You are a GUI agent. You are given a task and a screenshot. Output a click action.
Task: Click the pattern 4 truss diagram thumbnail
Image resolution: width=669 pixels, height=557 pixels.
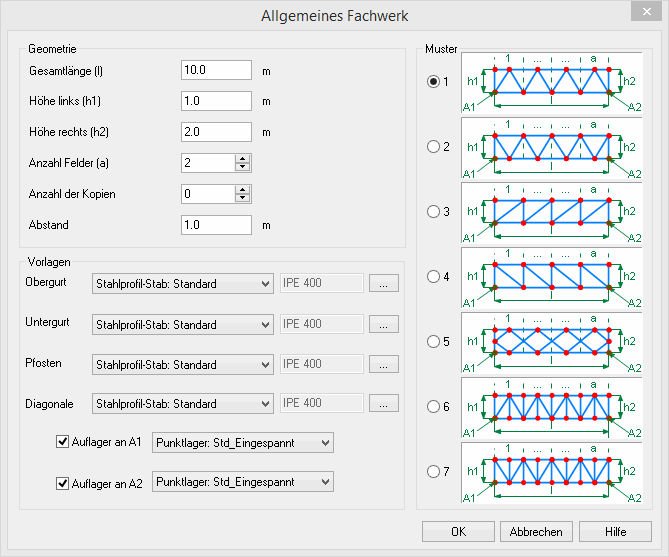point(552,278)
